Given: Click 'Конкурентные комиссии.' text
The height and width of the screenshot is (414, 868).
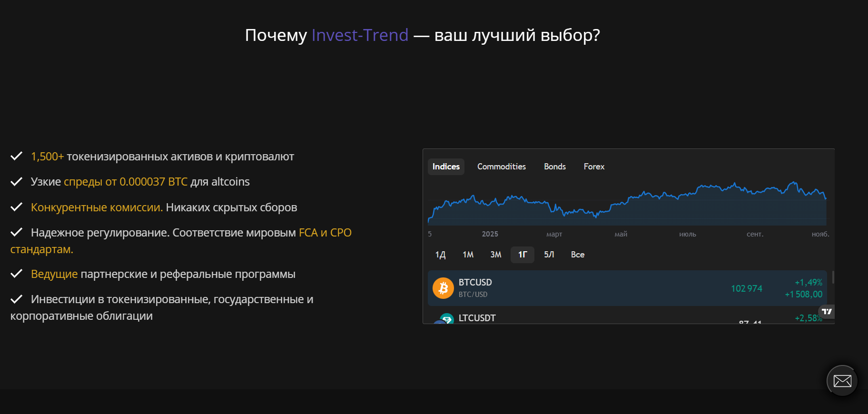Looking at the screenshot, I should pyautogui.click(x=97, y=207).
